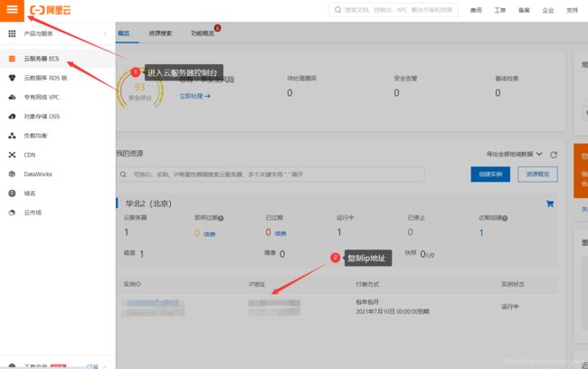Image resolution: width=588 pixels, height=369 pixels.
Task: Open 企业 in the top bar
Action: tap(548, 10)
